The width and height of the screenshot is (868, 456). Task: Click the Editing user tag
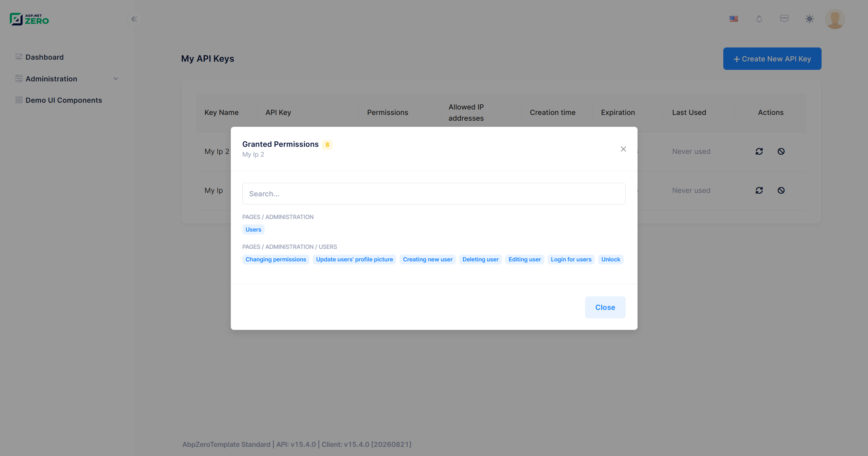point(524,259)
